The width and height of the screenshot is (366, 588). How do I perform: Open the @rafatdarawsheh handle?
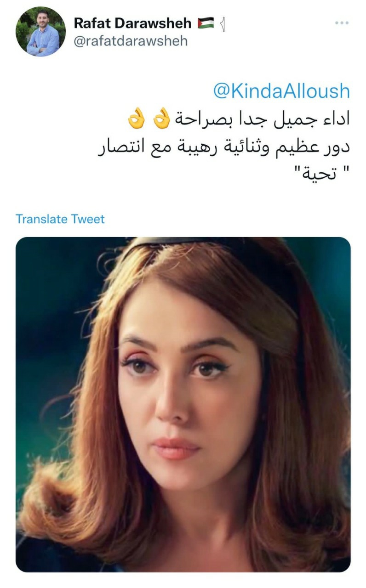131,41
